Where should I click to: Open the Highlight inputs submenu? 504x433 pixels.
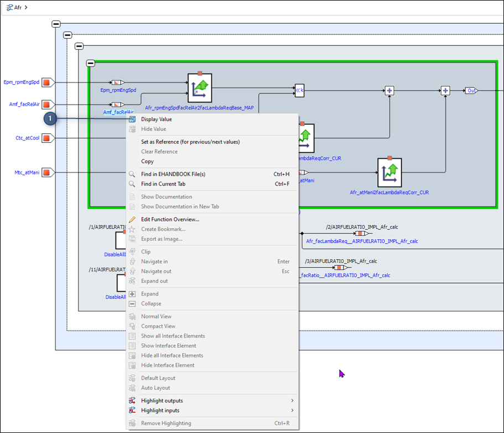(160, 411)
